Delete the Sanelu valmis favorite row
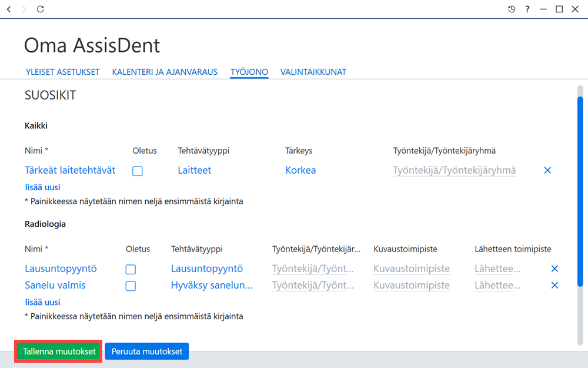 pyautogui.click(x=554, y=286)
